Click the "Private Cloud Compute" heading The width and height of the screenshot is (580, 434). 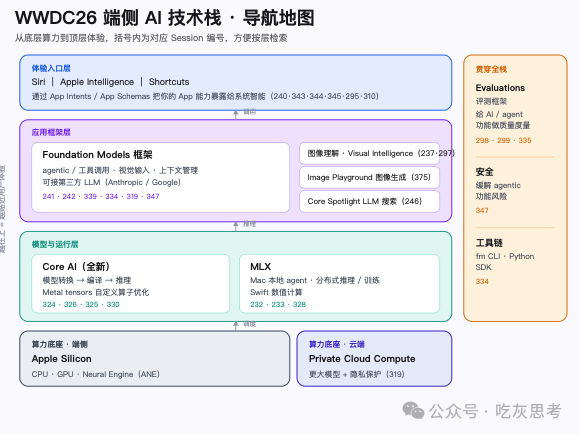[362, 359]
